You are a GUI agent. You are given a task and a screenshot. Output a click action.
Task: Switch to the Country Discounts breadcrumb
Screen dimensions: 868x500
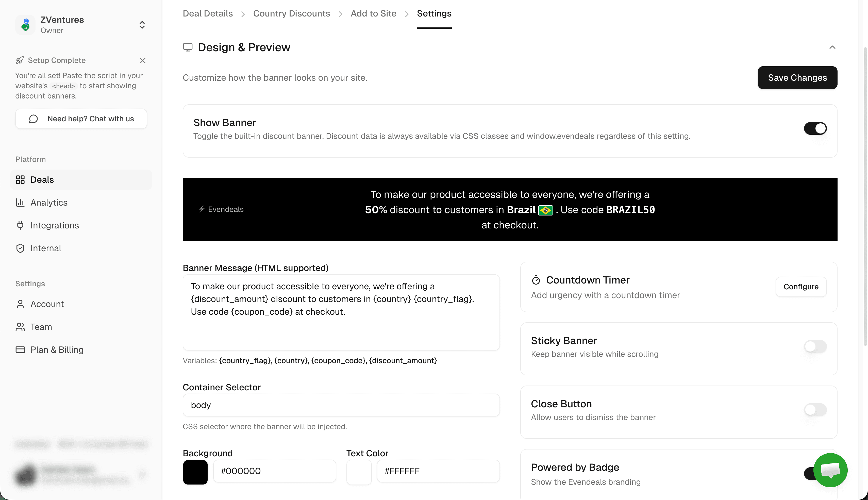[x=292, y=13]
